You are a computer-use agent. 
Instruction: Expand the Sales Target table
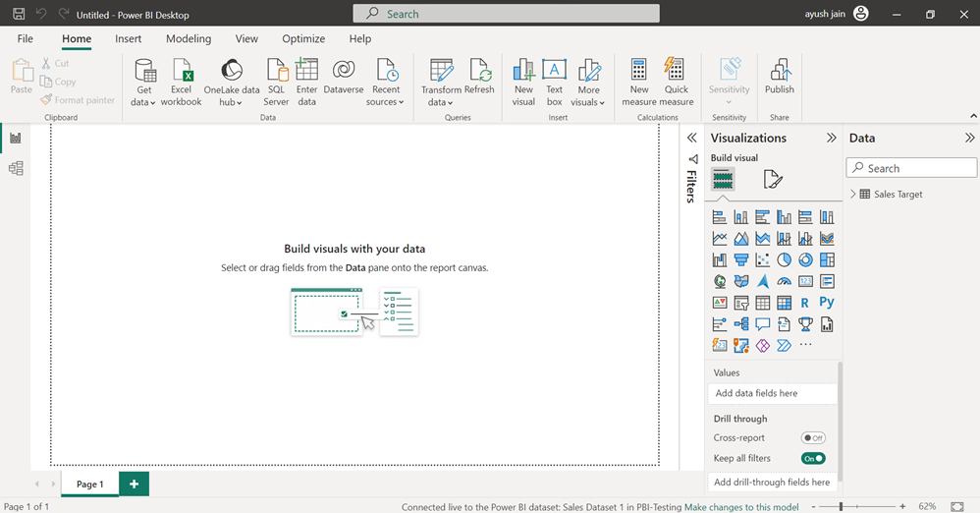pyautogui.click(x=853, y=194)
